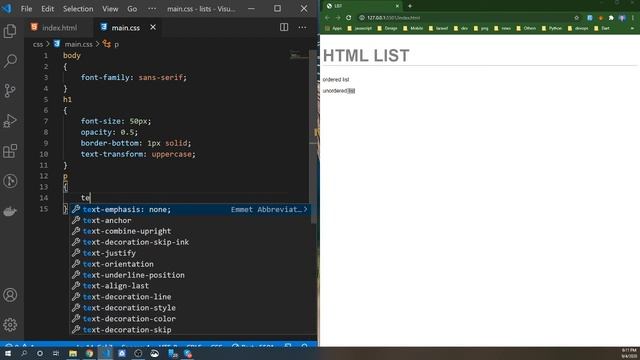This screenshot has height=360, width=640.
Task: Open editor More Actions ellipsis
Action: [x=302, y=27]
